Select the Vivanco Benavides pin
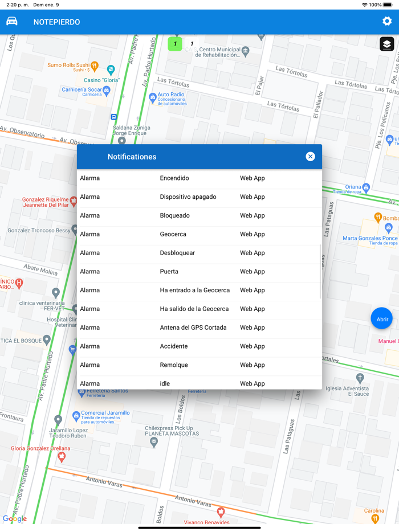 [221, 512]
